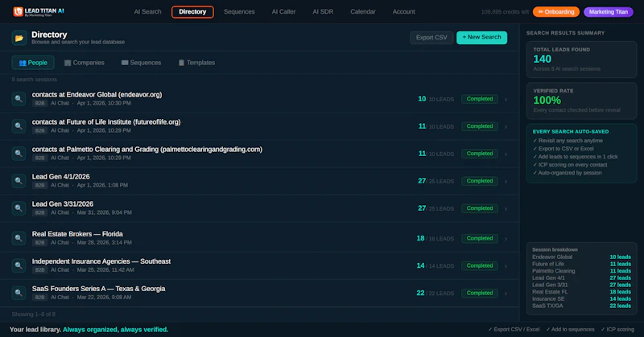Click the Marketing Titan button
This screenshot has width=644, height=337.
click(x=609, y=12)
